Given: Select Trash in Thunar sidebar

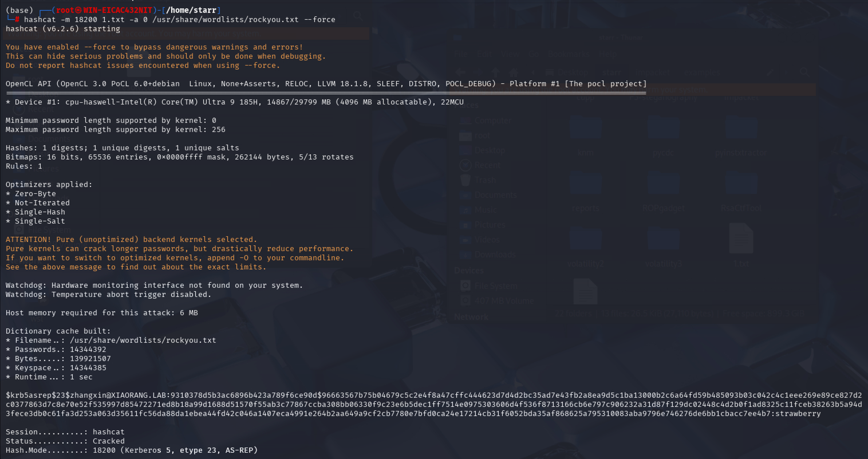Looking at the screenshot, I should [x=478, y=180].
